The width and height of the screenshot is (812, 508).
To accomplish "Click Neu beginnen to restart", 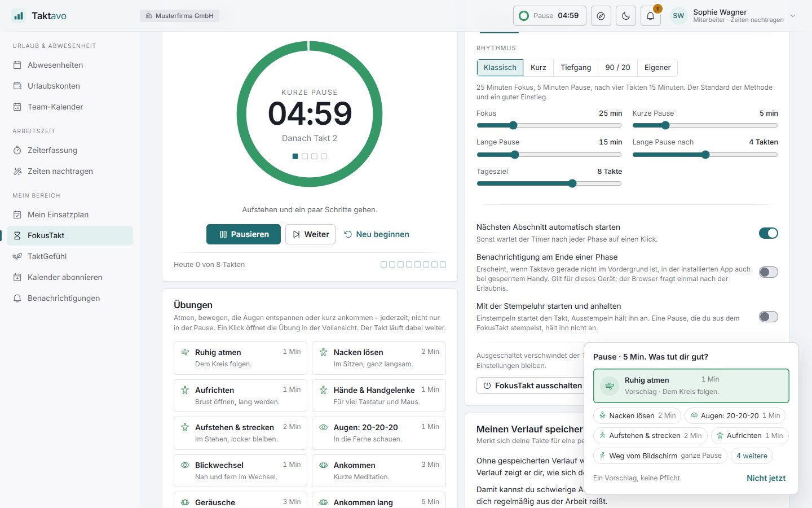I will pos(377,234).
